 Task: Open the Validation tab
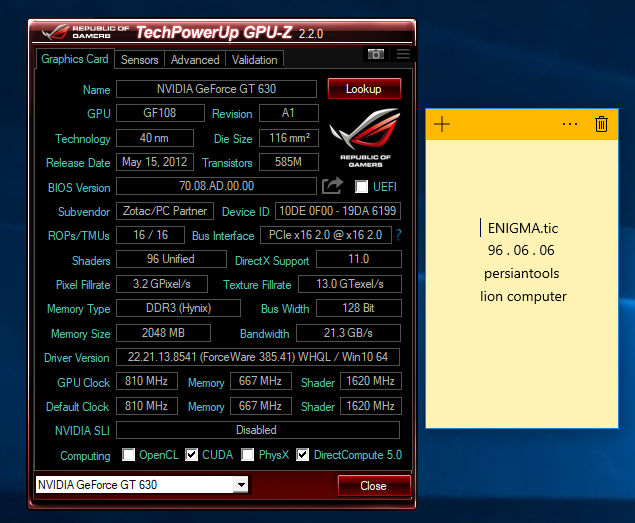pyautogui.click(x=254, y=60)
